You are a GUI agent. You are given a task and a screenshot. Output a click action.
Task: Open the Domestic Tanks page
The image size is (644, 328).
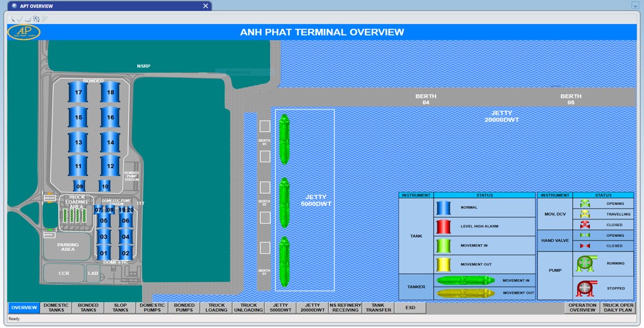tap(56, 308)
